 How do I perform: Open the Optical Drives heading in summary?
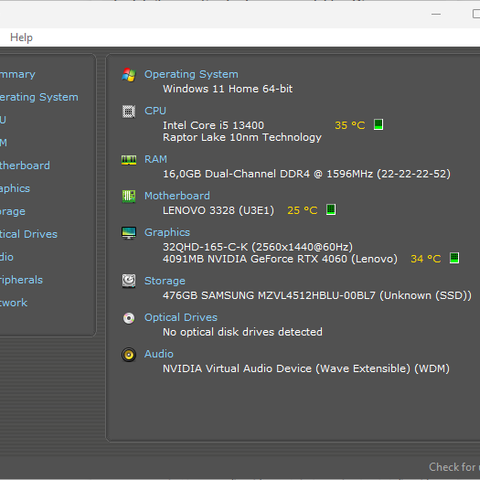(181, 317)
